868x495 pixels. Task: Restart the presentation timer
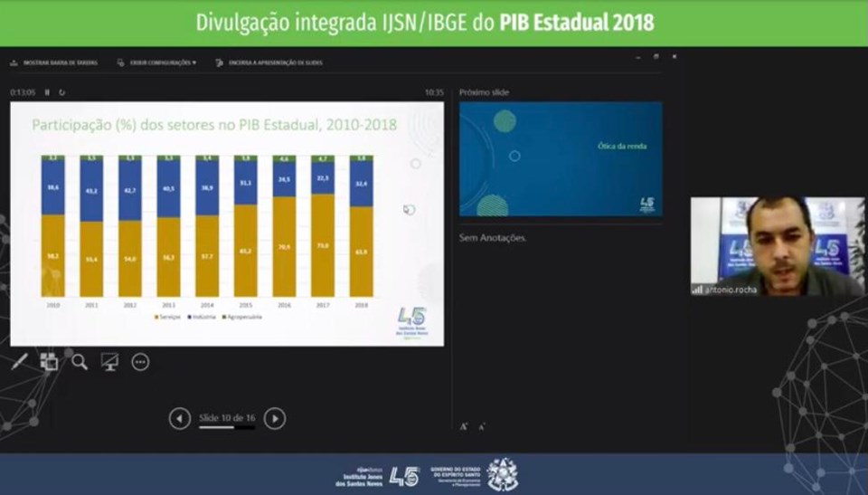[61, 92]
